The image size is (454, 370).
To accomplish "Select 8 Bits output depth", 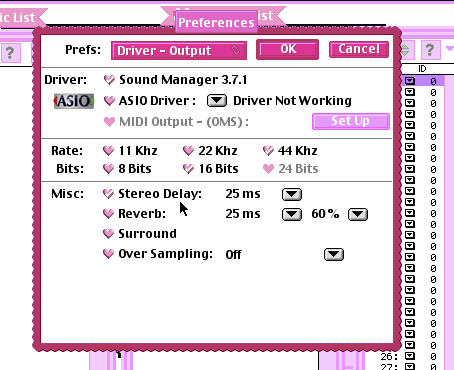I will point(108,169).
